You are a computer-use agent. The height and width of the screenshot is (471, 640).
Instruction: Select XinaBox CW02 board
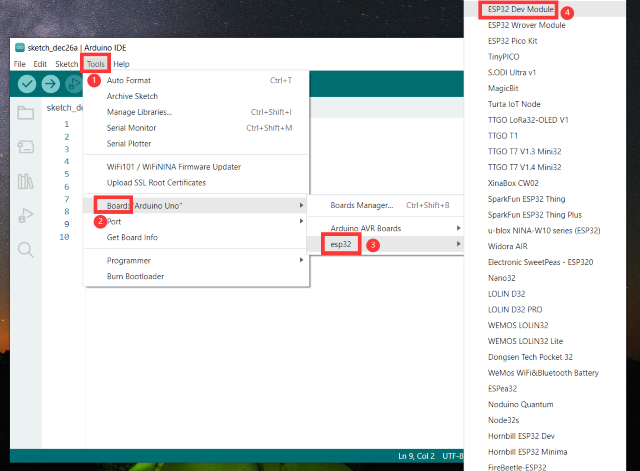544,183
